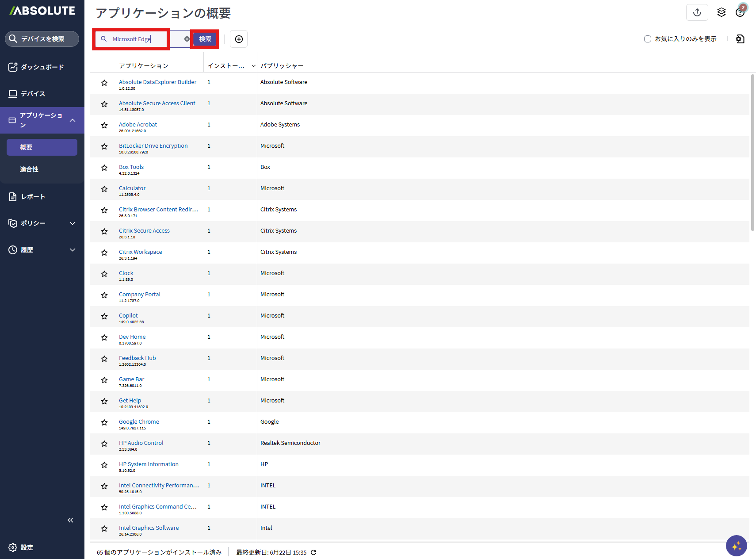Open the Citrix Secure Access link
Viewport: 756px width, 559px height.
click(x=144, y=231)
